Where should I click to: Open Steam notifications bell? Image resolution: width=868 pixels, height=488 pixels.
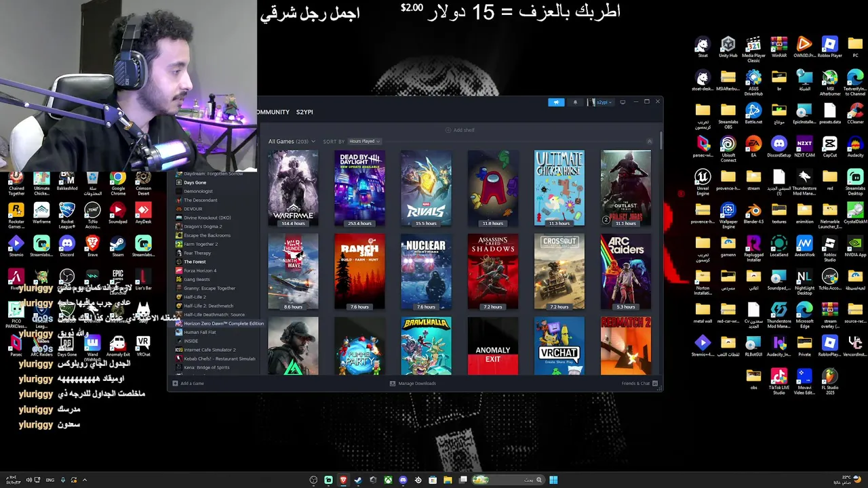[575, 102]
